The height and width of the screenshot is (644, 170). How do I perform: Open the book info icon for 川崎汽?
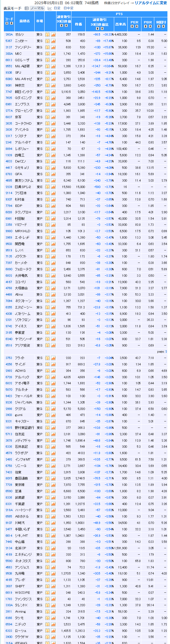pyautogui.click(x=47, y=523)
